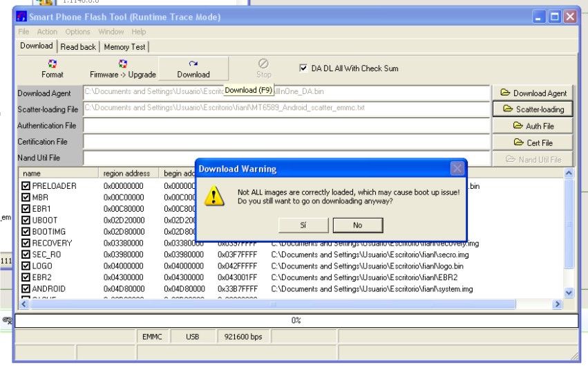Choose No in the Download Warning

click(x=358, y=225)
